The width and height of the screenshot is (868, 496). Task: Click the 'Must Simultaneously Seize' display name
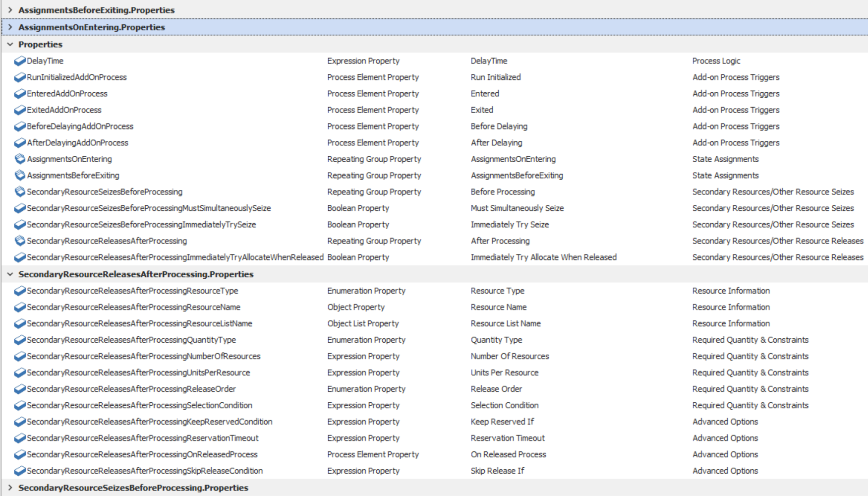click(x=517, y=208)
